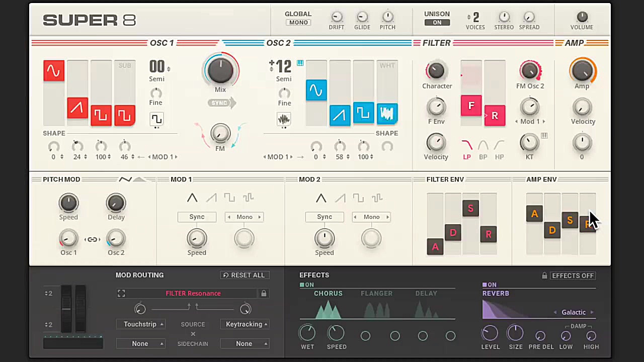644x362 pixels.
Task: Click the OSC 1 Semi stepper arrows
Action: tap(169, 69)
